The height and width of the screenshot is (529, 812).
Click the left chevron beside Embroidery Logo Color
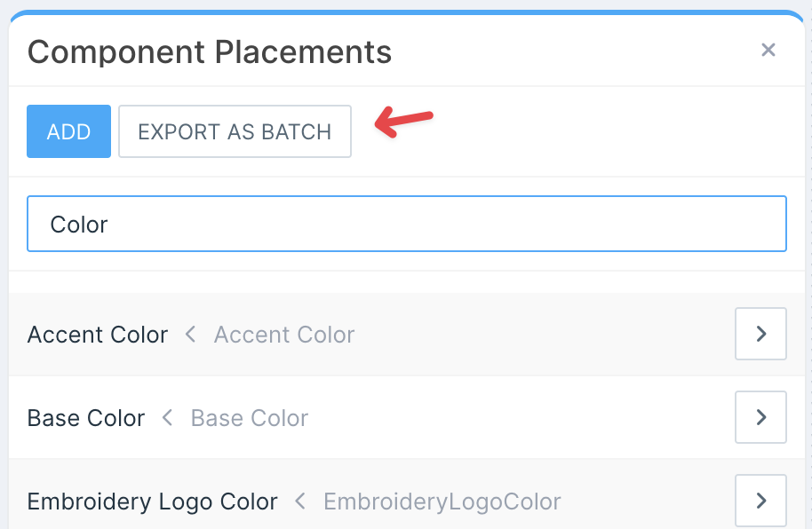pyautogui.click(x=300, y=501)
